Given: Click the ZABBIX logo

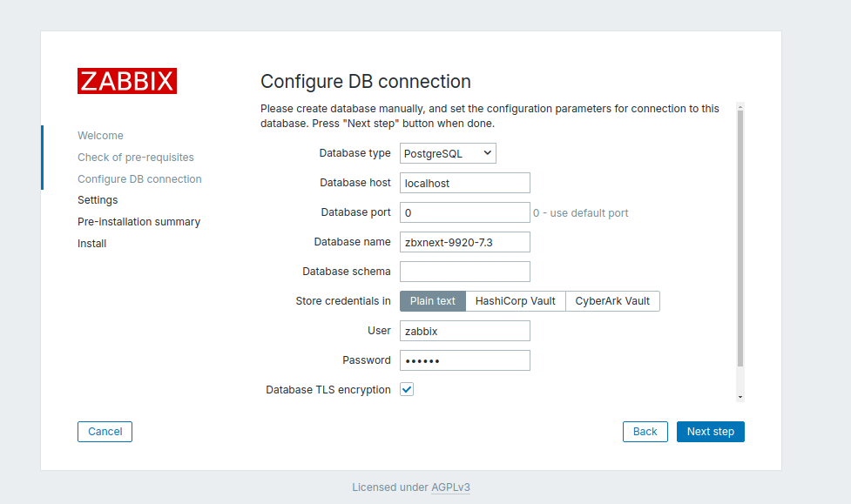Looking at the screenshot, I should [x=127, y=81].
